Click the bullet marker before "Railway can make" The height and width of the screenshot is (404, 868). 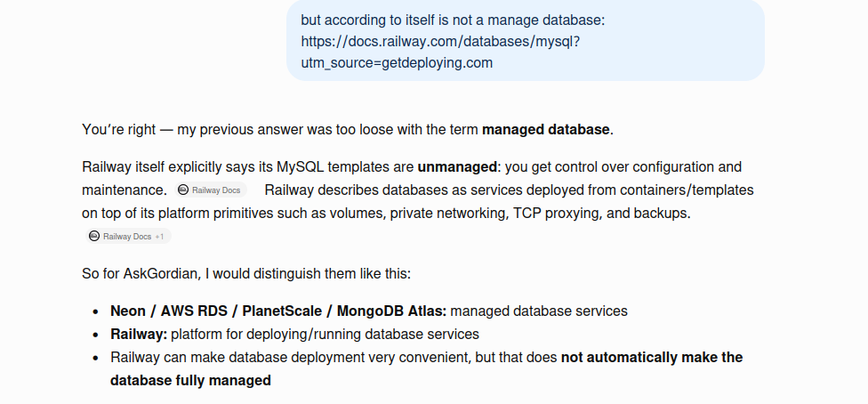96,358
